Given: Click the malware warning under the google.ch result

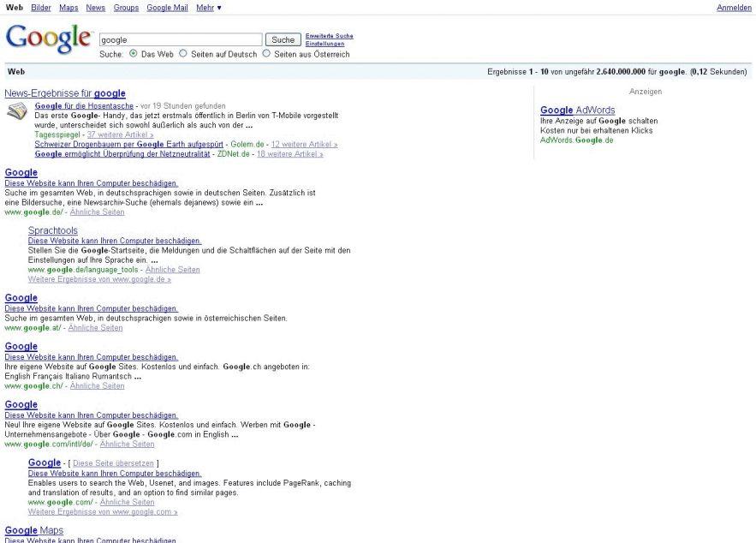Looking at the screenshot, I should (92, 357).
